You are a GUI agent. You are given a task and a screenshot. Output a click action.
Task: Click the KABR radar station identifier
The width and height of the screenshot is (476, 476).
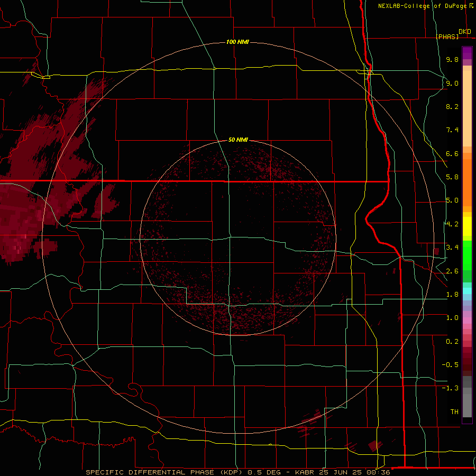(305, 472)
